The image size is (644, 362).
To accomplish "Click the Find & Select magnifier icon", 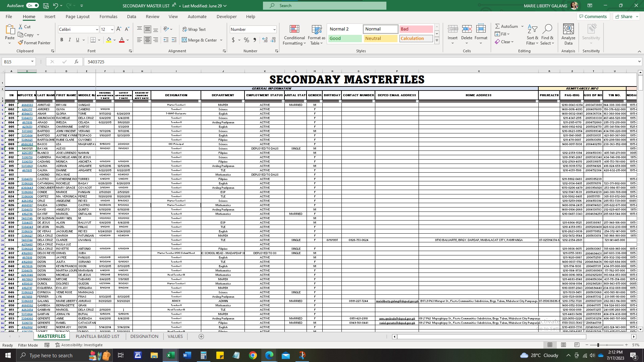I will click(547, 29).
